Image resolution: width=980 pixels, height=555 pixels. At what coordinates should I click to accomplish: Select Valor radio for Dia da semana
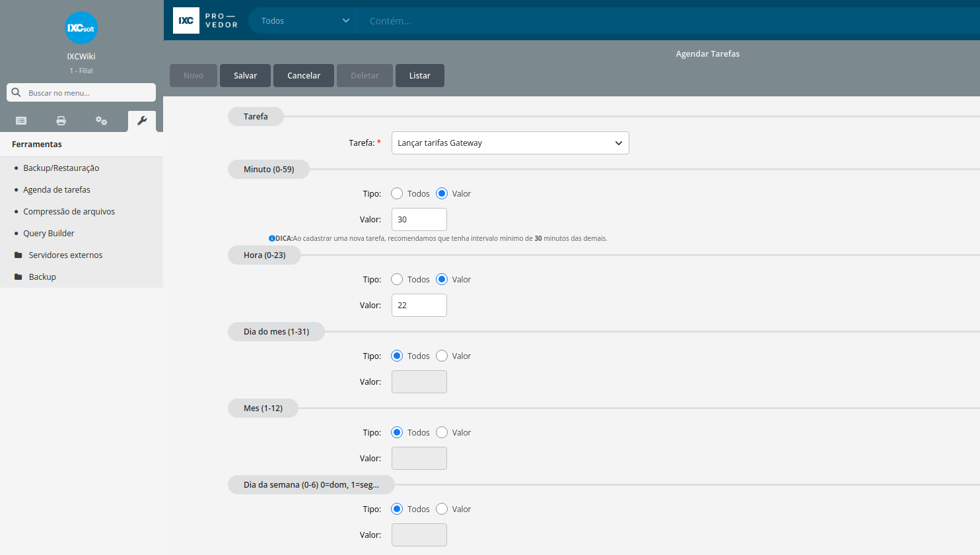click(442, 509)
